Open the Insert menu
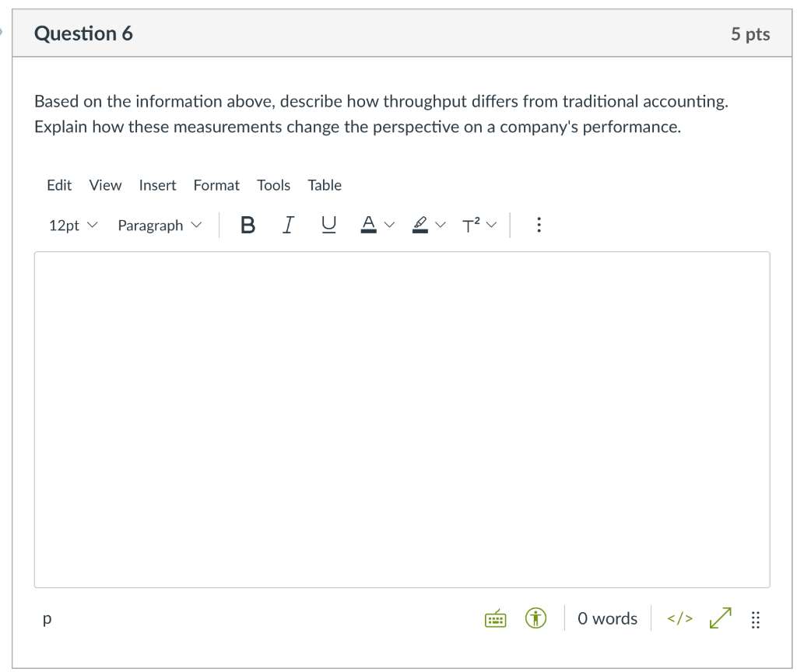The height and width of the screenshot is (672, 797). [157, 185]
